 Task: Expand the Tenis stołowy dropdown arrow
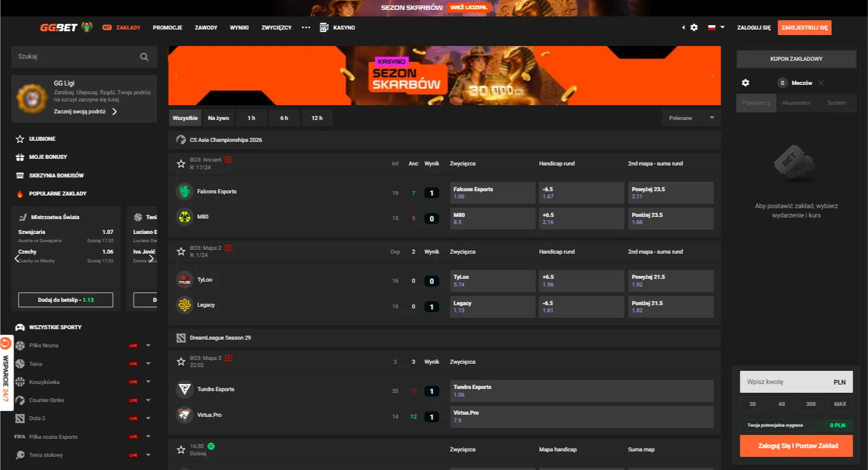coord(148,455)
